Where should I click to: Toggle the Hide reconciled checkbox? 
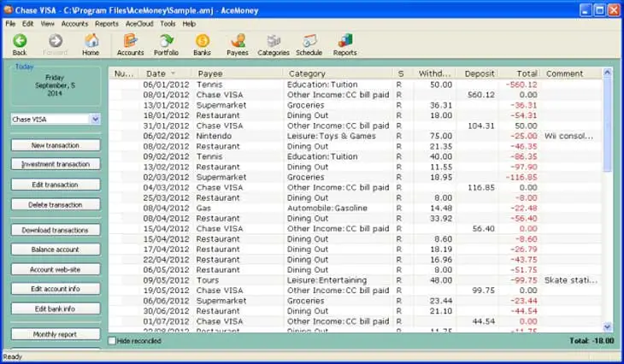(x=112, y=341)
